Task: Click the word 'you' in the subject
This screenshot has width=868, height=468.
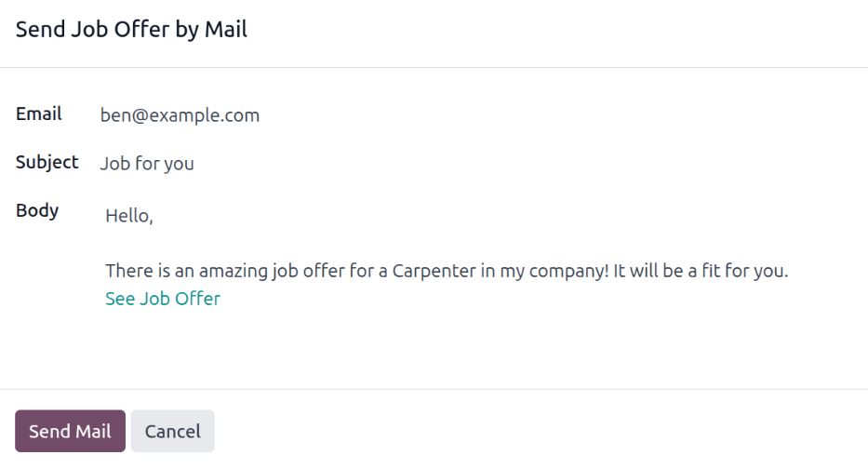Action: [180, 165]
